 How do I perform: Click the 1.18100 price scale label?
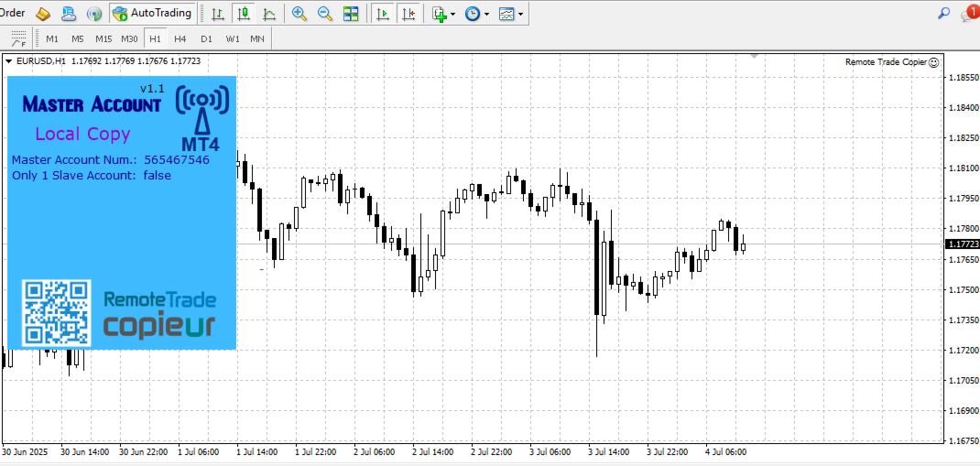tap(964, 168)
